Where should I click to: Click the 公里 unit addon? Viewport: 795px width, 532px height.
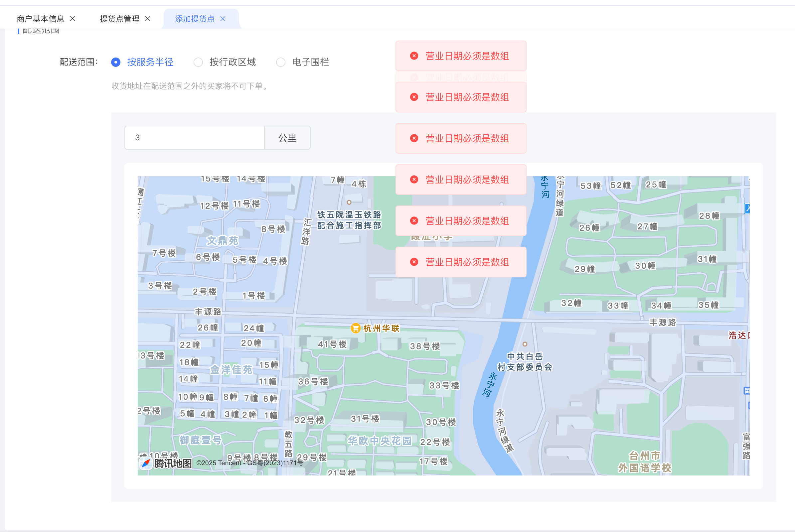click(x=287, y=138)
